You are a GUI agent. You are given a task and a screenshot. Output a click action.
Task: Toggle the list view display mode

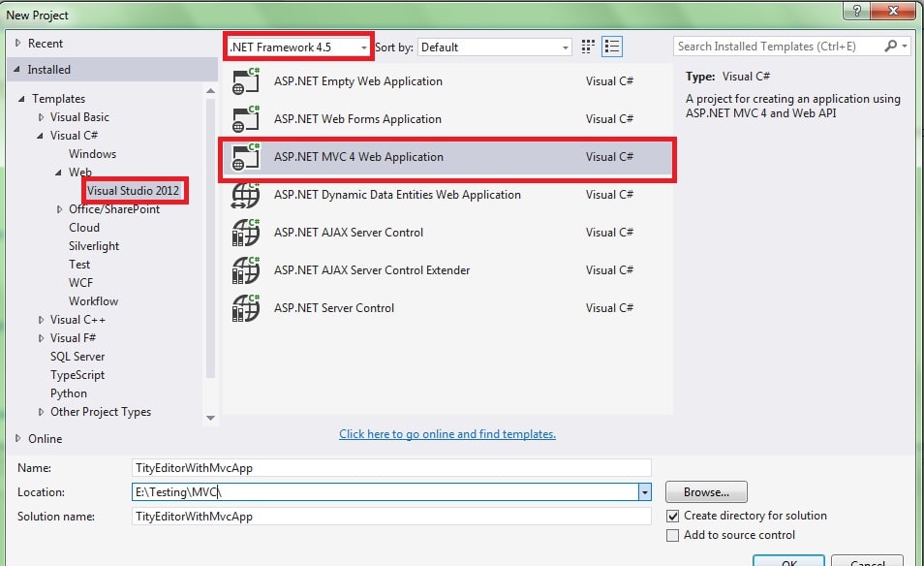610,46
